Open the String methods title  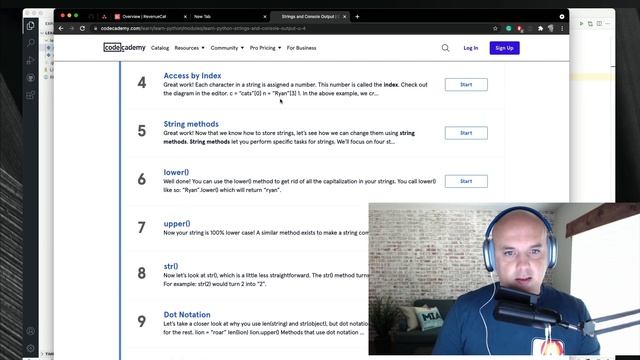pyautogui.click(x=191, y=124)
